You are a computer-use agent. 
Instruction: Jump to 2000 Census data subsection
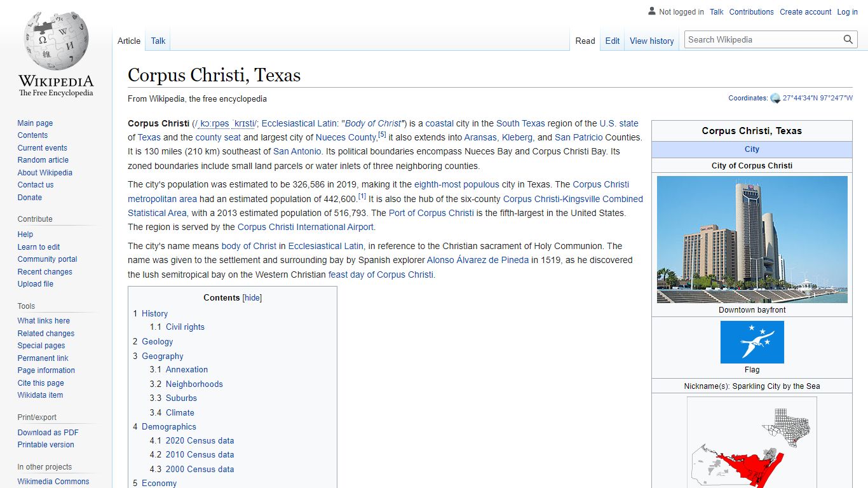tap(200, 469)
